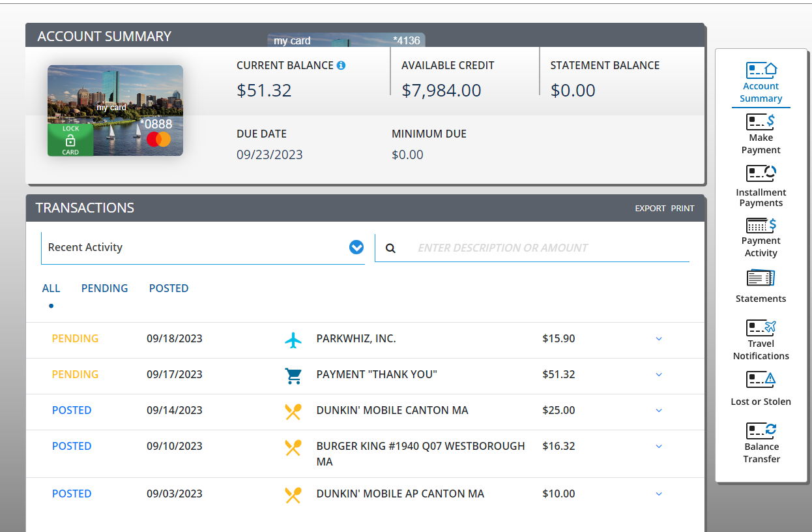Report card via Lost or Stolen icon
The image size is (812, 532).
(761, 379)
